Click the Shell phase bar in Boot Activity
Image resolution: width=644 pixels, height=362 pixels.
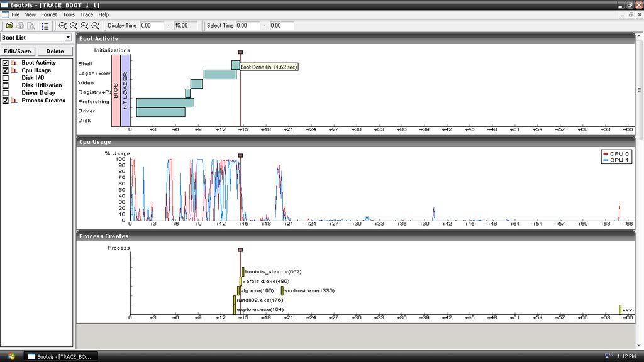point(236,65)
